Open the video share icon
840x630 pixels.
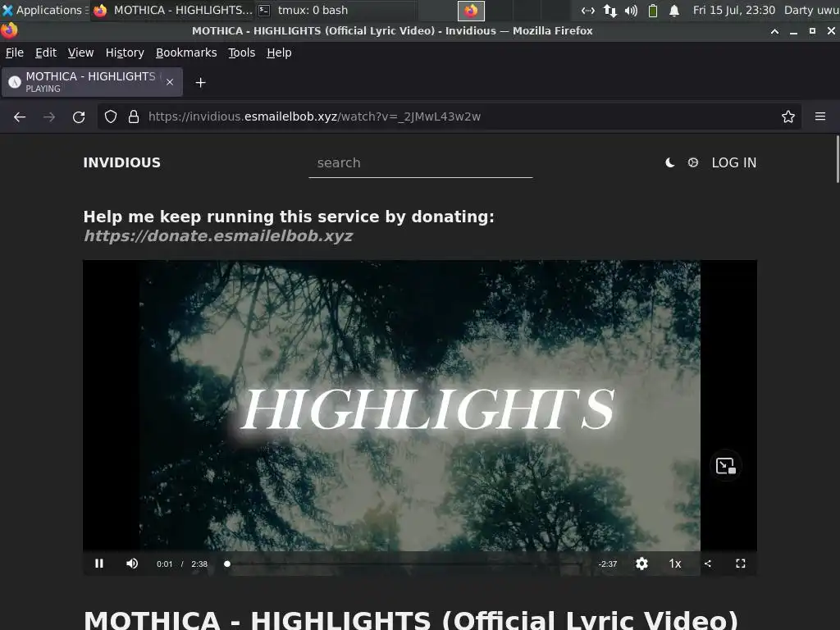coord(708,564)
